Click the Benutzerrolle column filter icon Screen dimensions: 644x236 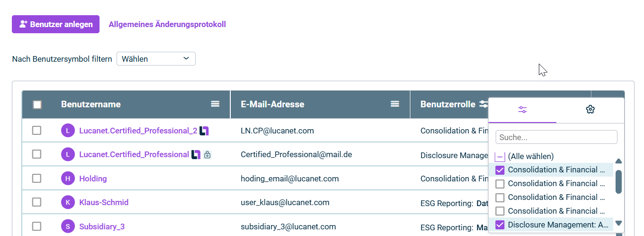483,104
